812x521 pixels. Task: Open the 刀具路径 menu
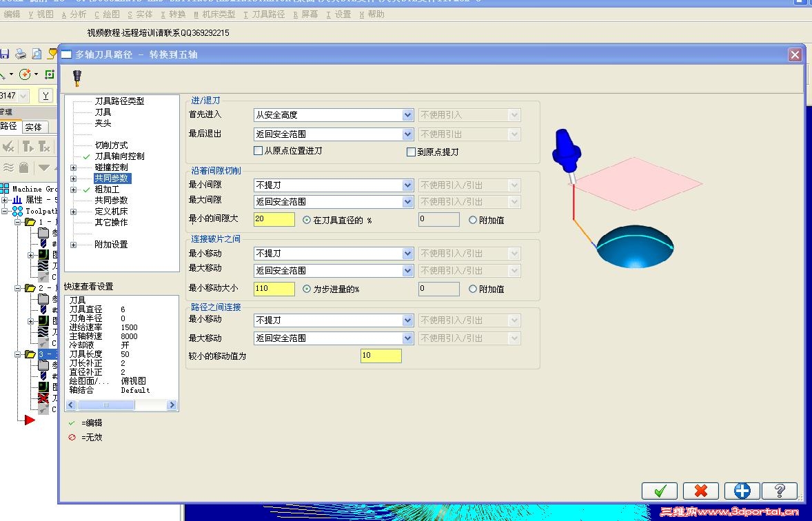click(264, 14)
